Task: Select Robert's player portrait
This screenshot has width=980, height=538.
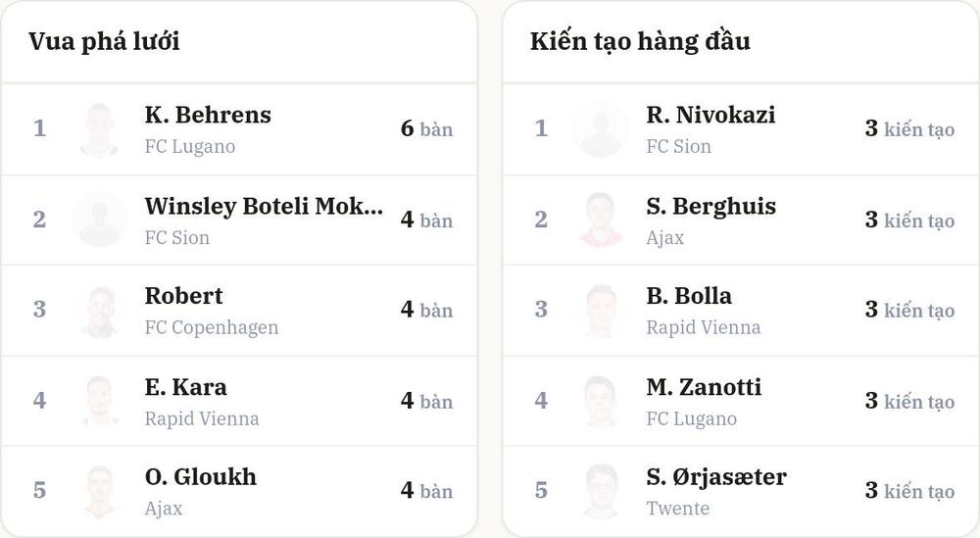Action: pos(99,311)
